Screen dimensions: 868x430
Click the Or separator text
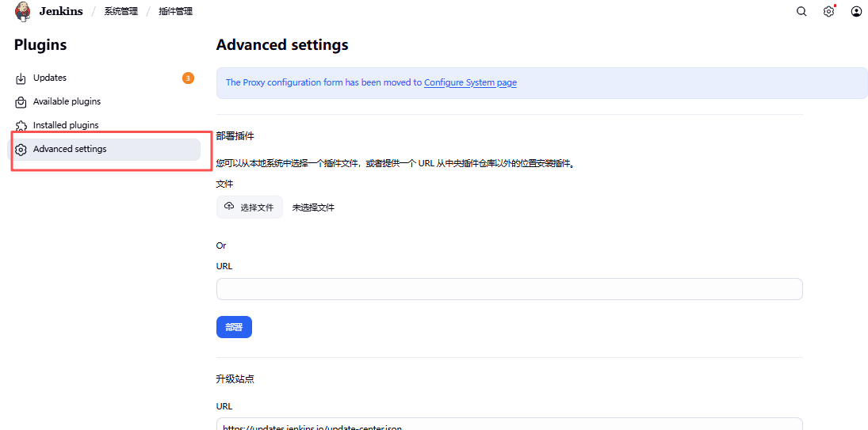(x=221, y=245)
